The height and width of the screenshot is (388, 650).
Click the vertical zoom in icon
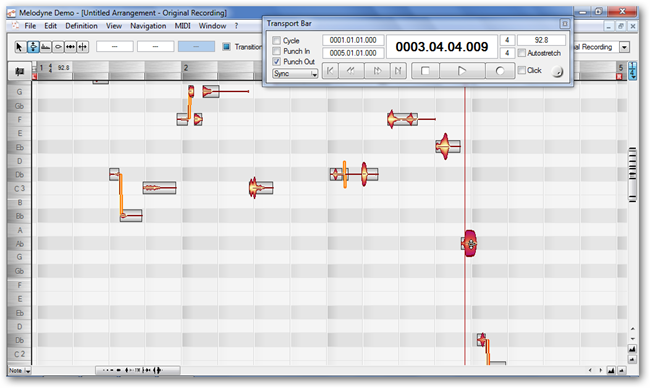click(x=632, y=349)
